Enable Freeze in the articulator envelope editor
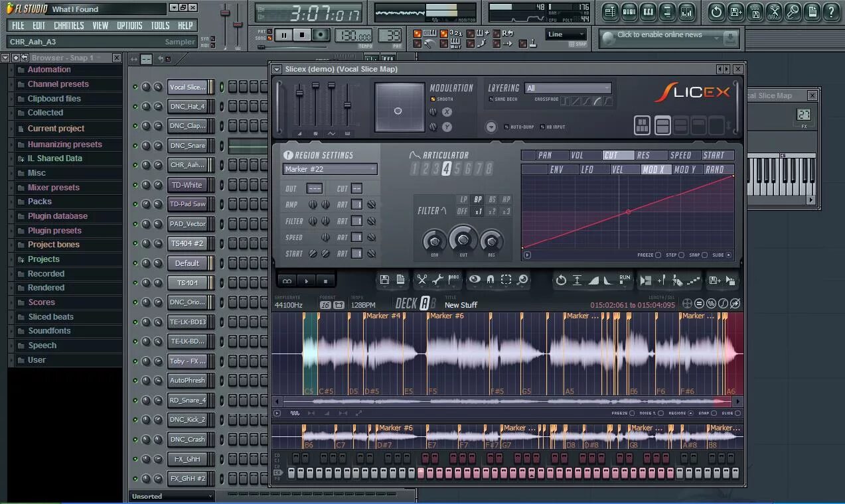The image size is (845, 504). pyautogui.click(x=658, y=255)
